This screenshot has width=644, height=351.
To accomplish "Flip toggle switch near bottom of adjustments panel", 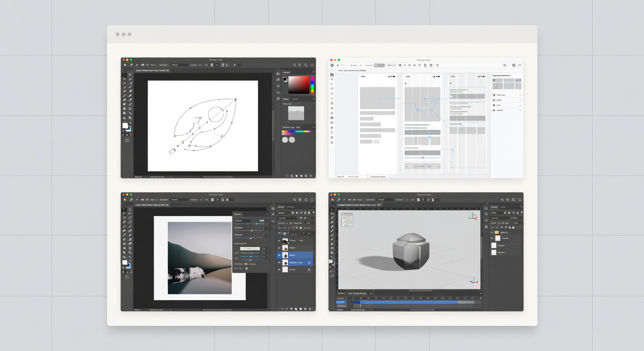I will tap(246, 264).
